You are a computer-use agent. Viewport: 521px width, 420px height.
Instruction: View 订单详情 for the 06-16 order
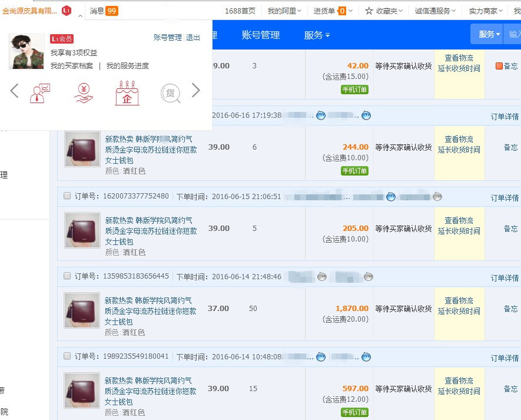(505, 117)
